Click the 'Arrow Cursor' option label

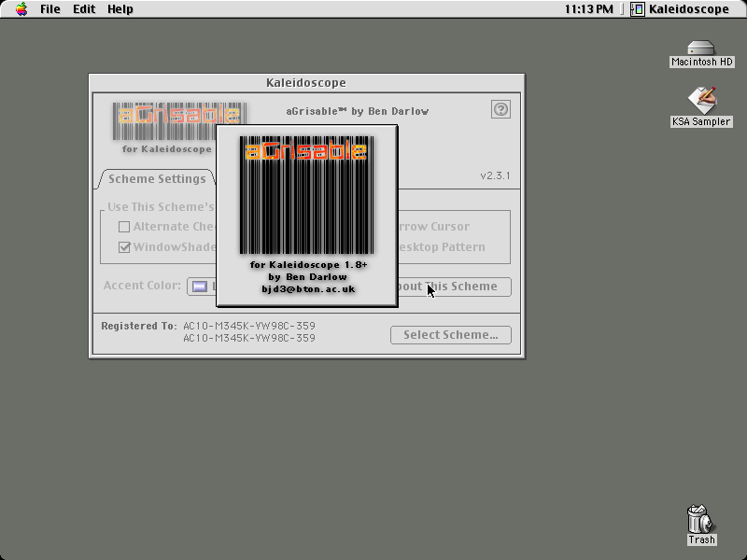coord(434,227)
